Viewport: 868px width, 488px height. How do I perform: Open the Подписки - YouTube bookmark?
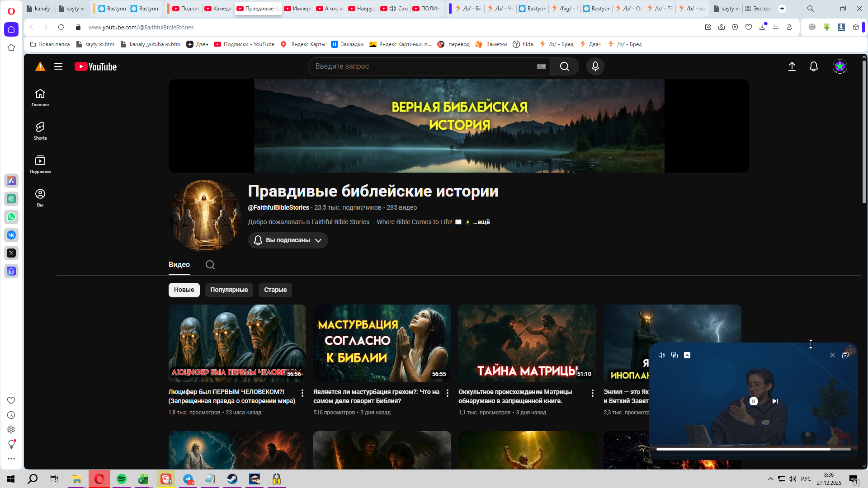point(244,44)
